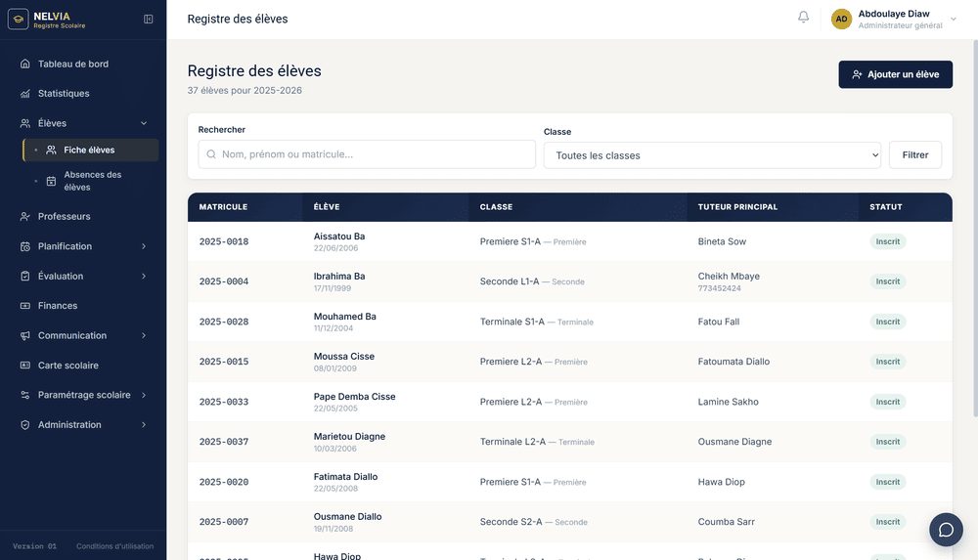
Task: Click the Évaluation clipboard icon
Action: [x=25, y=277]
